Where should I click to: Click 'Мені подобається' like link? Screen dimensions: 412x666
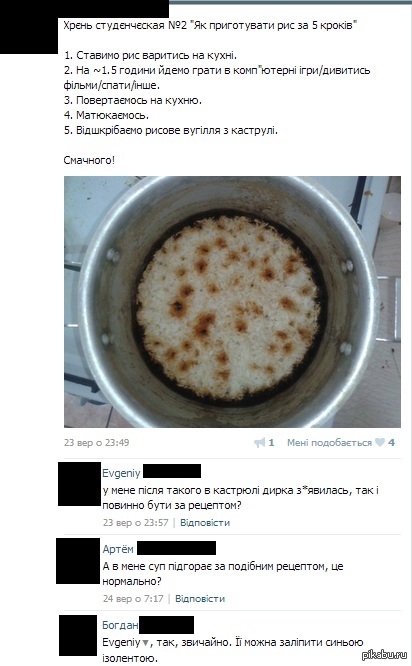[x=330, y=443]
